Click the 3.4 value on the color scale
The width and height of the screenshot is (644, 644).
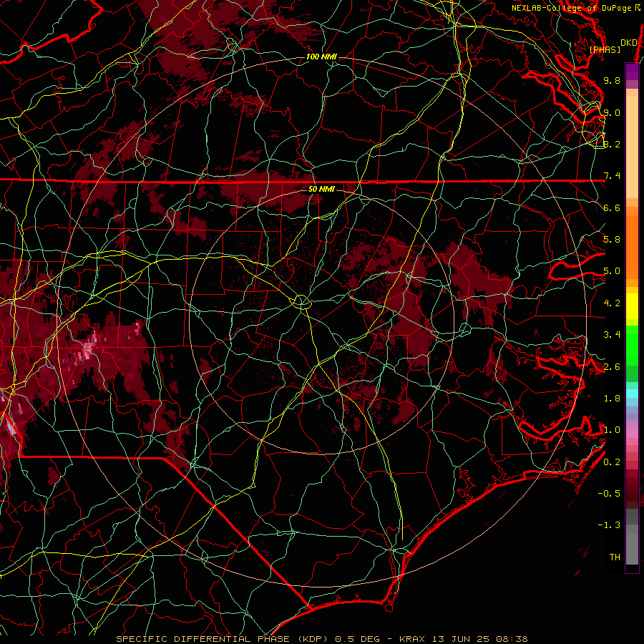click(612, 335)
